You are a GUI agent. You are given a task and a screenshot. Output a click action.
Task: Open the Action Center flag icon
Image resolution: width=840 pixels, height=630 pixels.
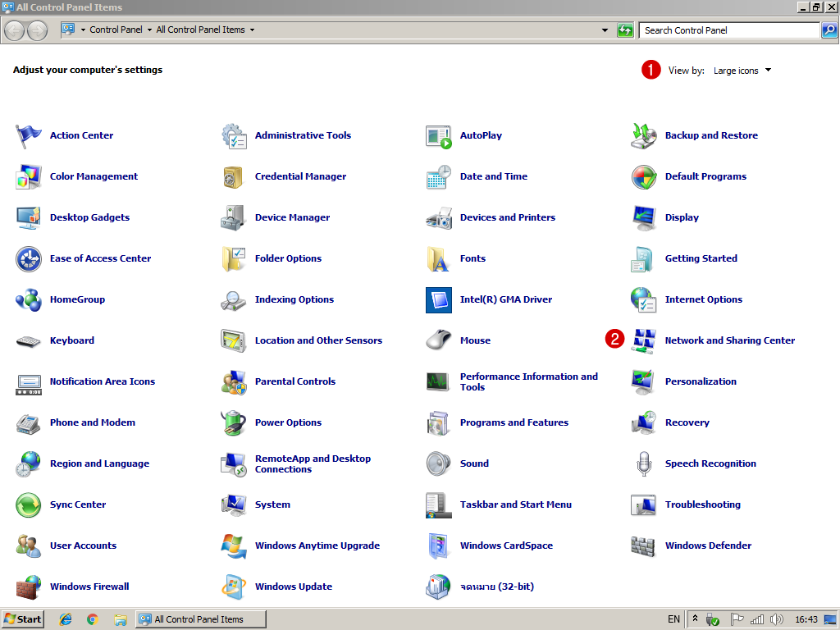(29, 136)
